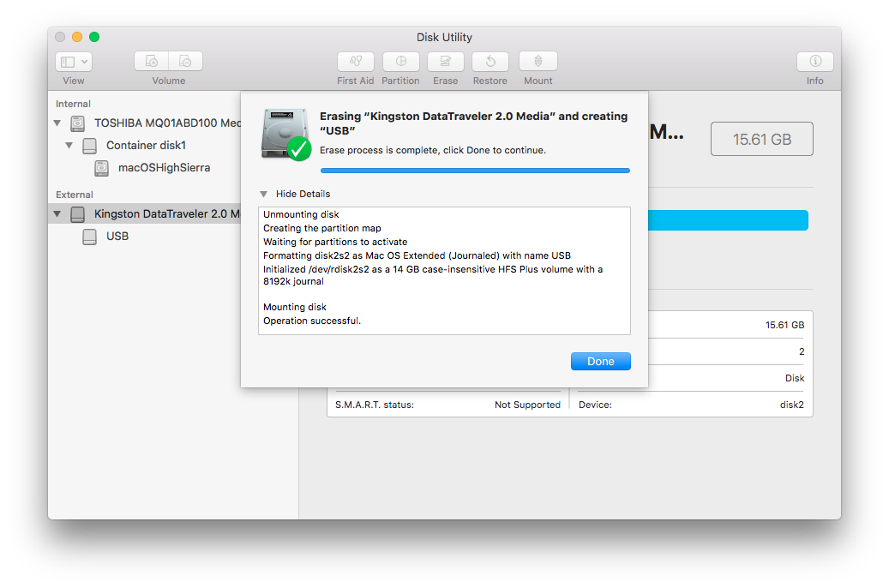Run First Aid from the toolbar
Screen dimensions: 889x588
point(356,61)
